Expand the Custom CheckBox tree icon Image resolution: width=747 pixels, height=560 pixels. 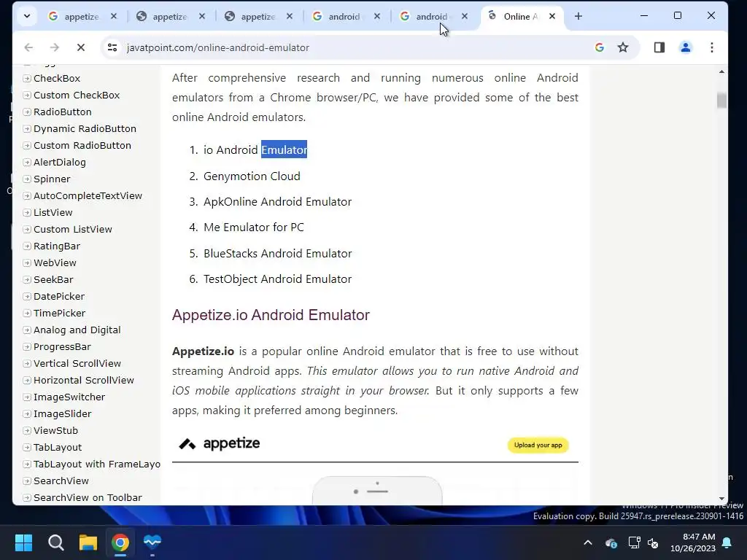point(27,96)
